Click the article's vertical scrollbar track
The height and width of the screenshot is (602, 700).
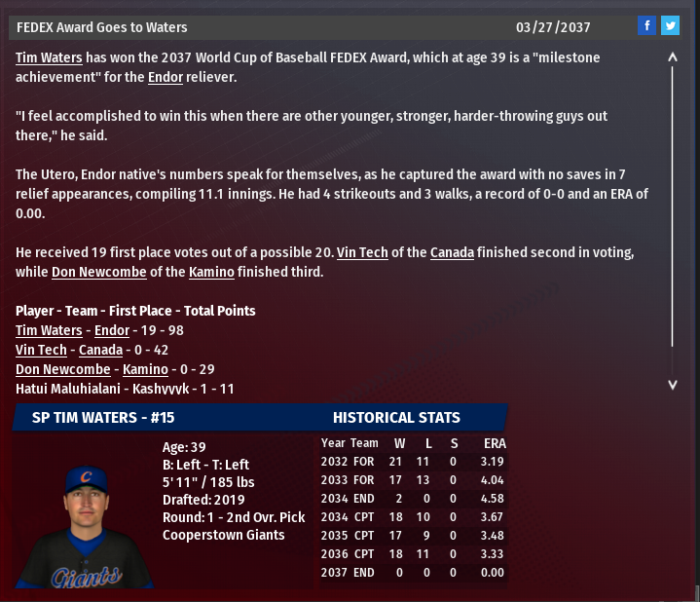point(673,214)
